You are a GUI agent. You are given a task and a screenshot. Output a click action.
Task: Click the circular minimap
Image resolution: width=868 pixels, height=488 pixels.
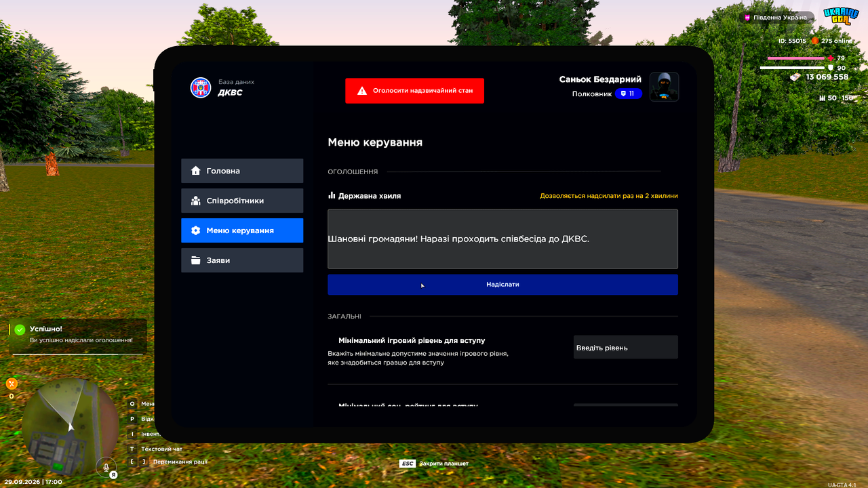click(x=70, y=428)
